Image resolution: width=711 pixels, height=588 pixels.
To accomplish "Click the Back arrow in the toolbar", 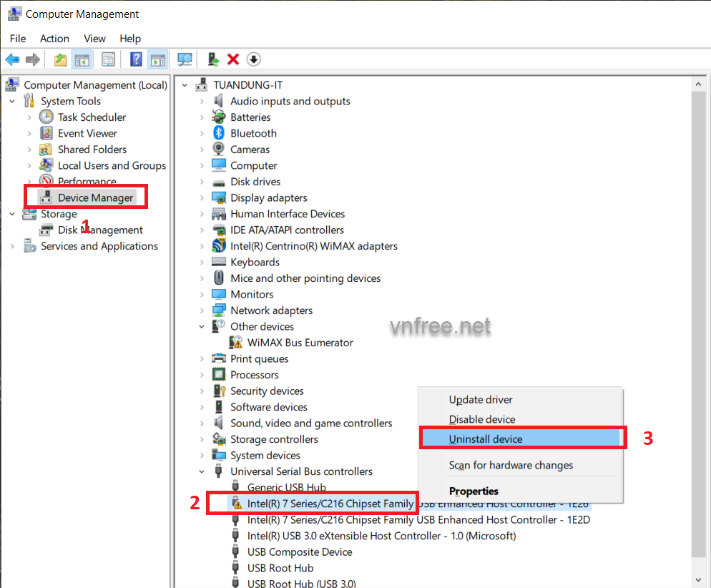I will (12, 59).
